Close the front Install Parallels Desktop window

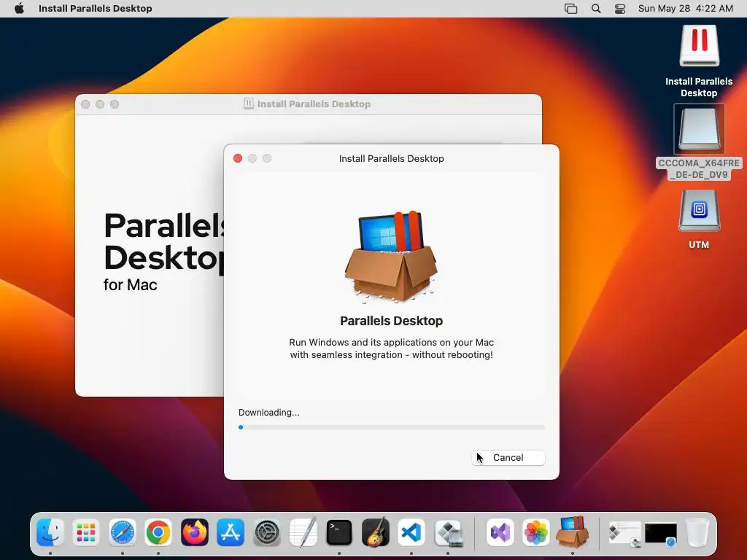(238, 158)
